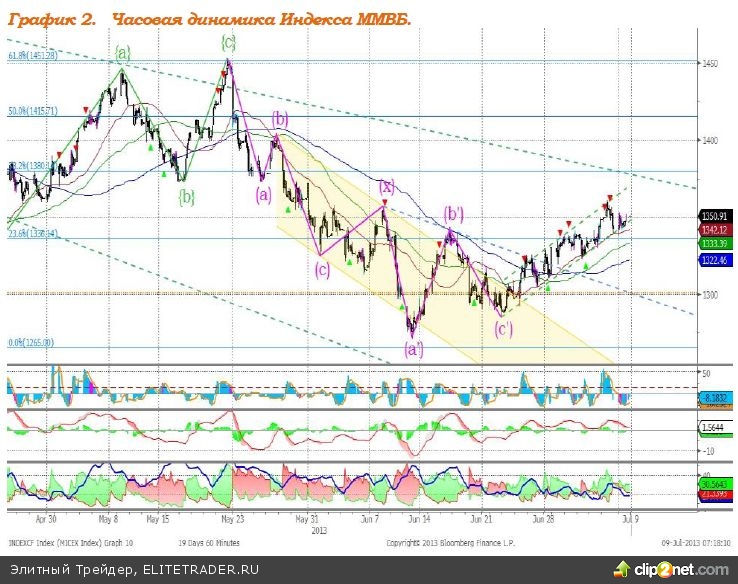The width and height of the screenshot is (738, 584).
Task: Click 'INDEXCF Index (MICEX Index) Graph 10' footer text
Action: click(x=71, y=543)
